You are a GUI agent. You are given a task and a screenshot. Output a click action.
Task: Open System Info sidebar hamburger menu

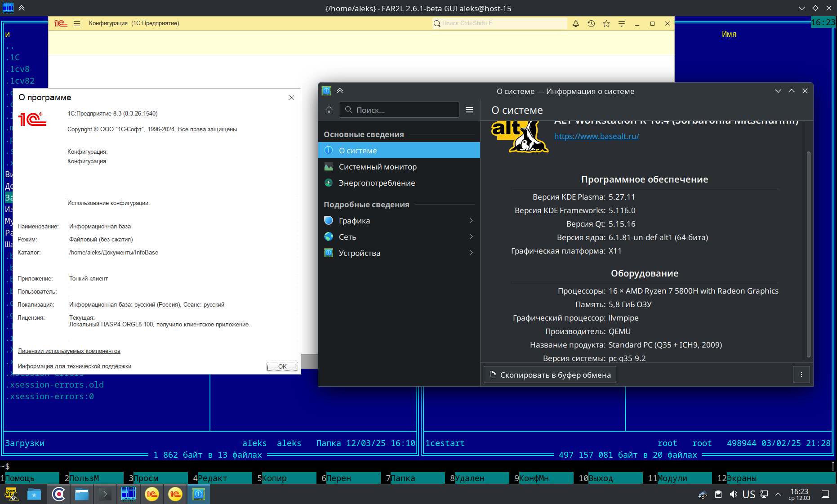pyautogui.click(x=469, y=110)
